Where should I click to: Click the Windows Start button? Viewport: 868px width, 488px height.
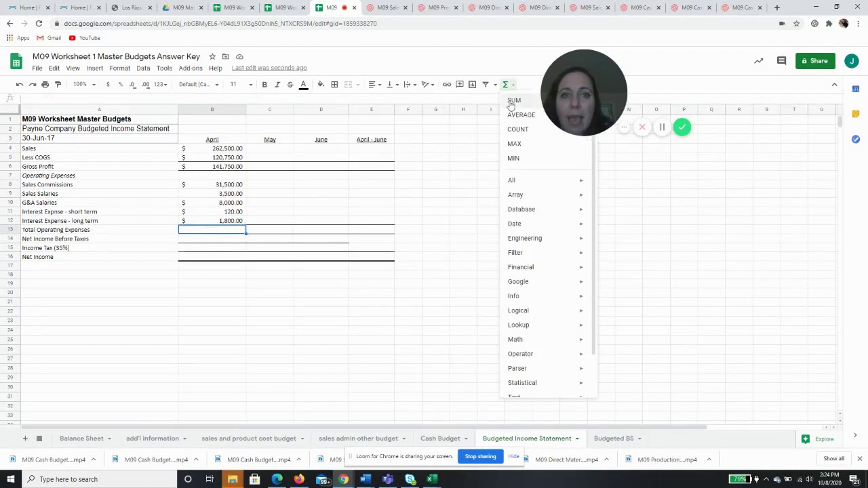pyautogui.click(x=11, y=479)
